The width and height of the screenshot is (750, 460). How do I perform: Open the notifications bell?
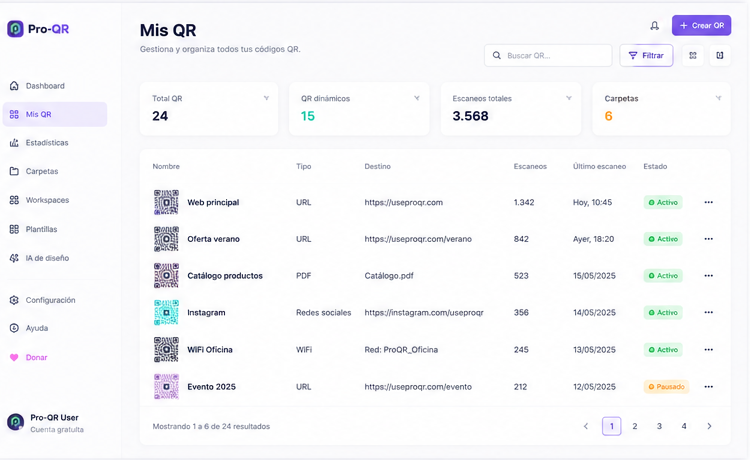click(654, 26)
